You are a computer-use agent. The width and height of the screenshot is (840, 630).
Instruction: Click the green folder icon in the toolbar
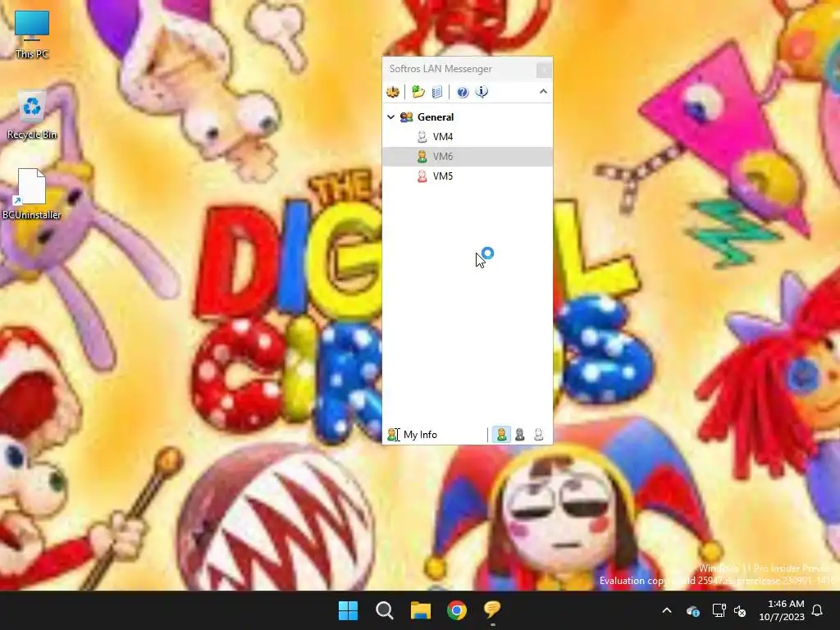tap(418, 92)
